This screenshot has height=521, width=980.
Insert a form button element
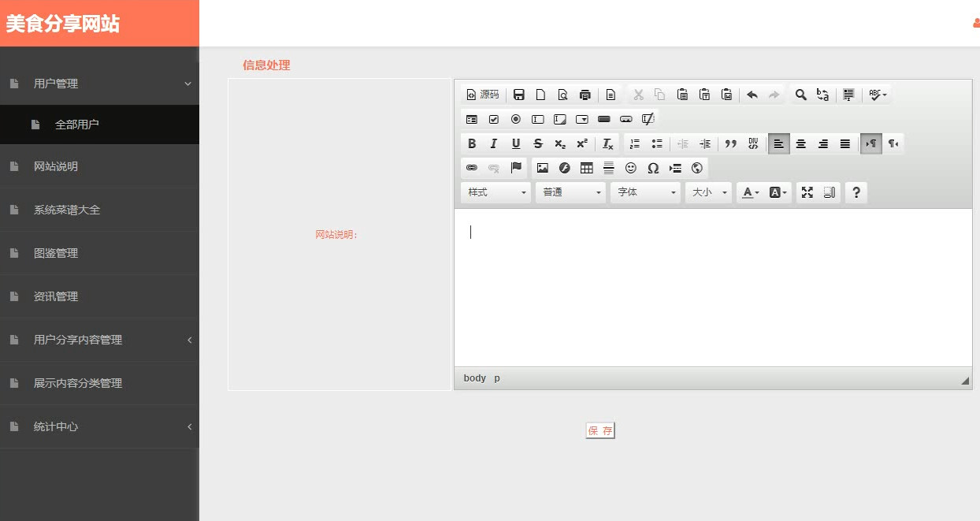(x=604, y=119)
